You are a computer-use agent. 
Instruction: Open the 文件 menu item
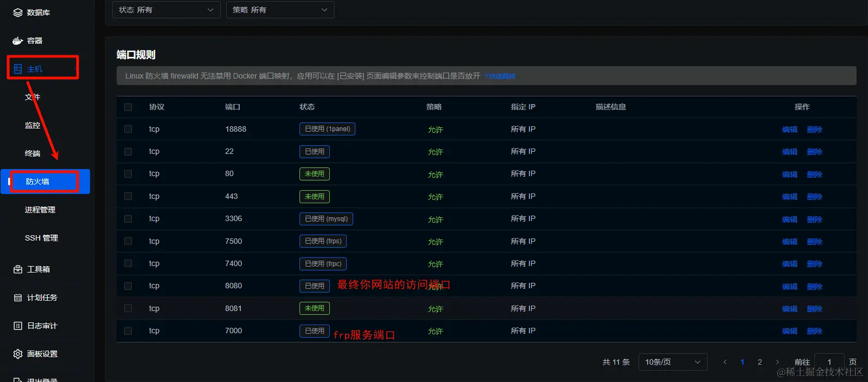click(33, 97)
